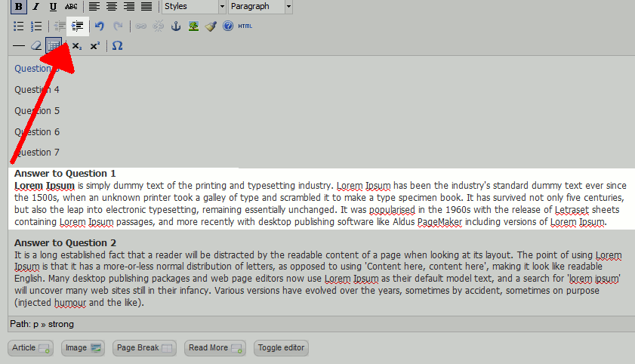Redo the last edit
Image resolution: width=635 pixels, height=364 pixels.
[118, 26]
